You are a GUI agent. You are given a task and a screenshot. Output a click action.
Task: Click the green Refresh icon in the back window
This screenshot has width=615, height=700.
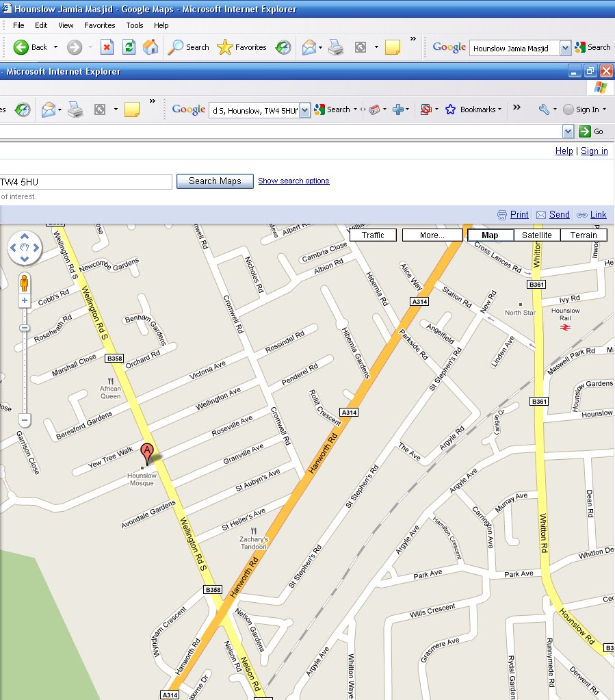click(129, 47)
